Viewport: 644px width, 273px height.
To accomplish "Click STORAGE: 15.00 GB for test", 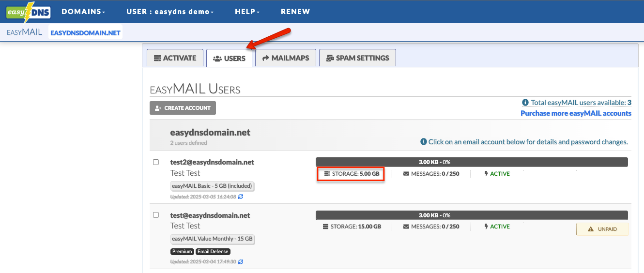I will pos(353,227).
